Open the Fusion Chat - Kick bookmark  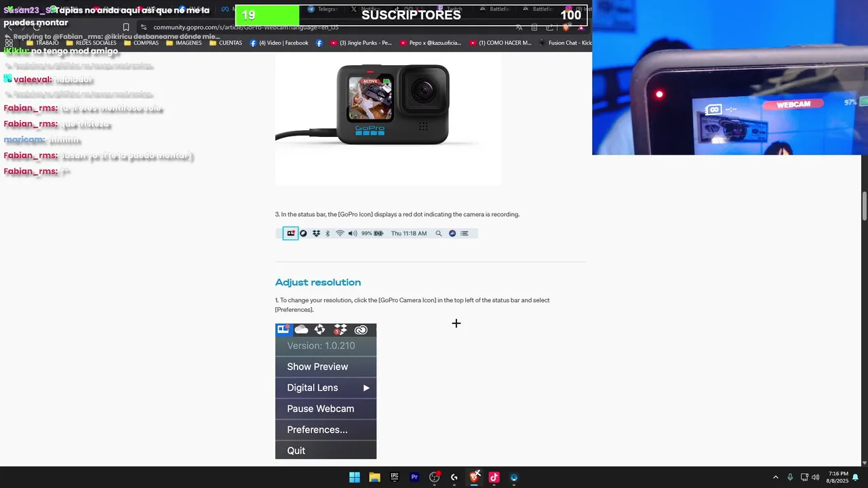[x=565, y=43]
